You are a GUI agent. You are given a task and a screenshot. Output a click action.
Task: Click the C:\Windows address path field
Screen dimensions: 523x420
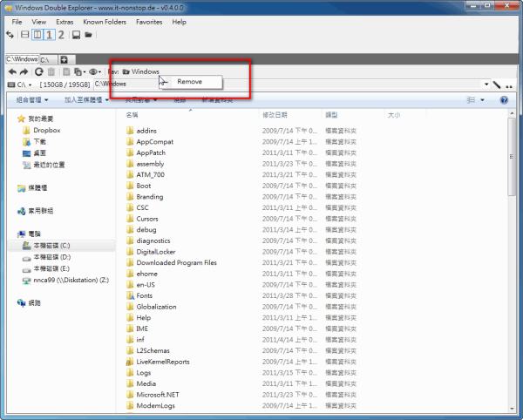pos(287,84)
